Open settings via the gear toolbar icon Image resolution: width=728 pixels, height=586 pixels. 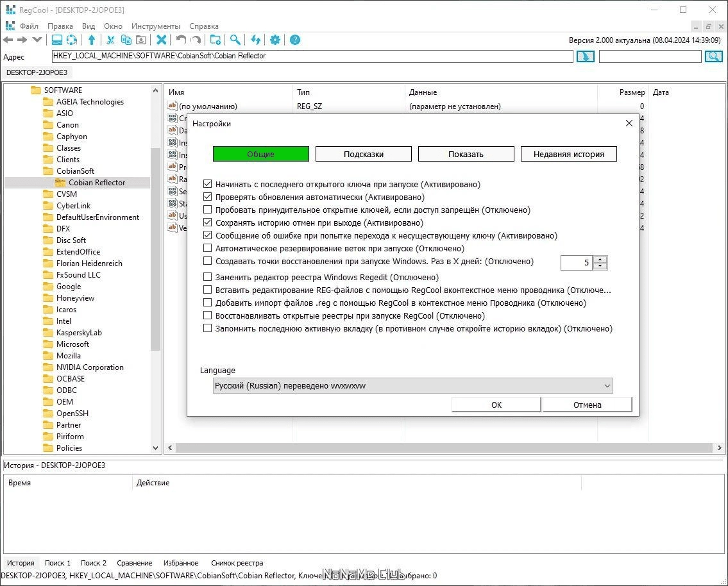click(275, 40)
